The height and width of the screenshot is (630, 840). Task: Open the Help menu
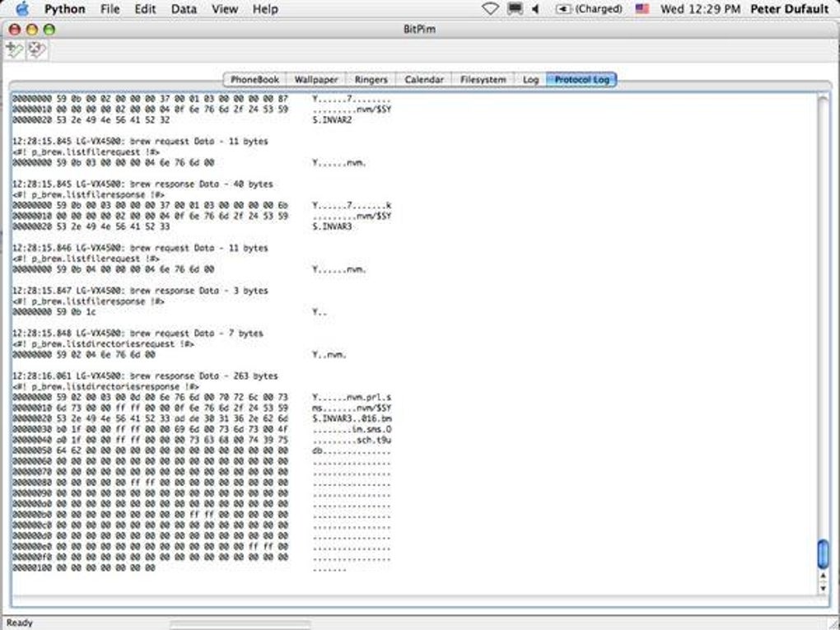[265, 9]
